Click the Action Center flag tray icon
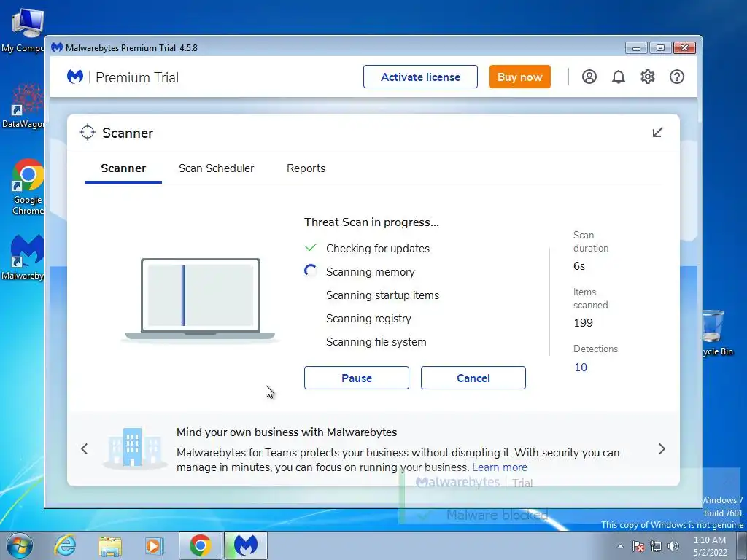Viewport: 747px width, 560px height. pos(638,547)
